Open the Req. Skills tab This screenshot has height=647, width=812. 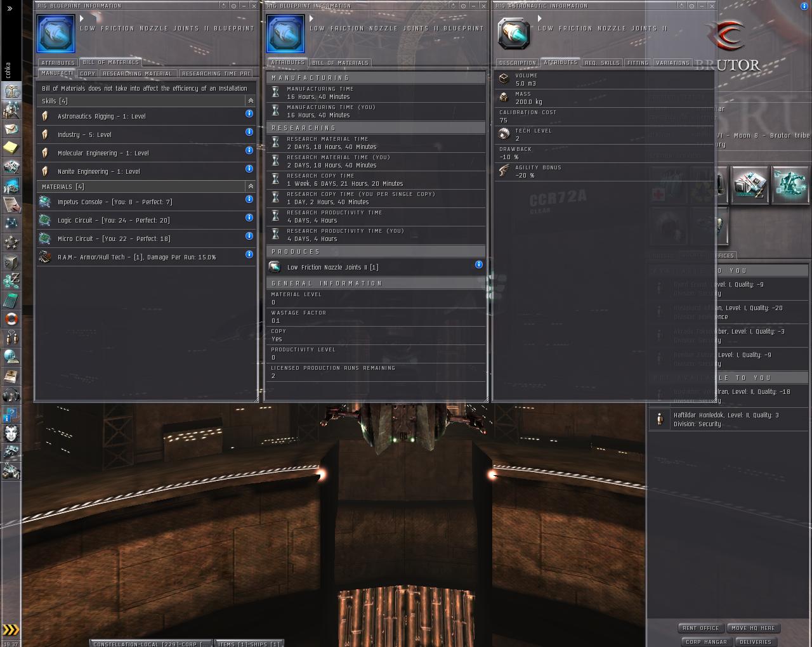coord(602,63)
